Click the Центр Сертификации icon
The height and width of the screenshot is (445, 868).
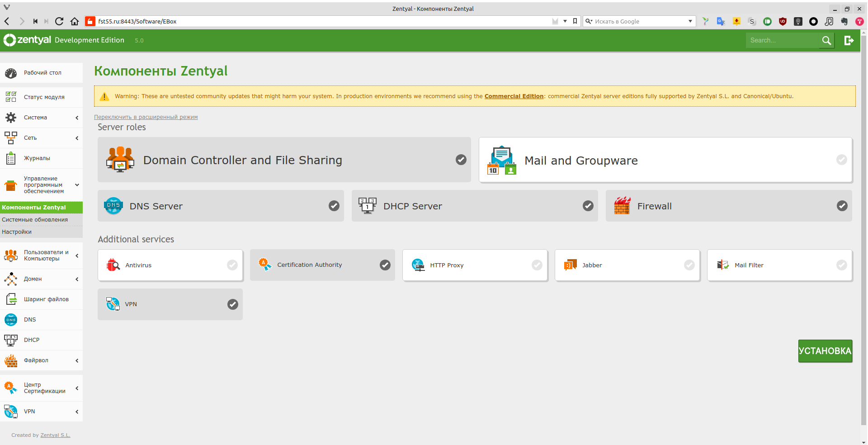click(x=11, y=388)
